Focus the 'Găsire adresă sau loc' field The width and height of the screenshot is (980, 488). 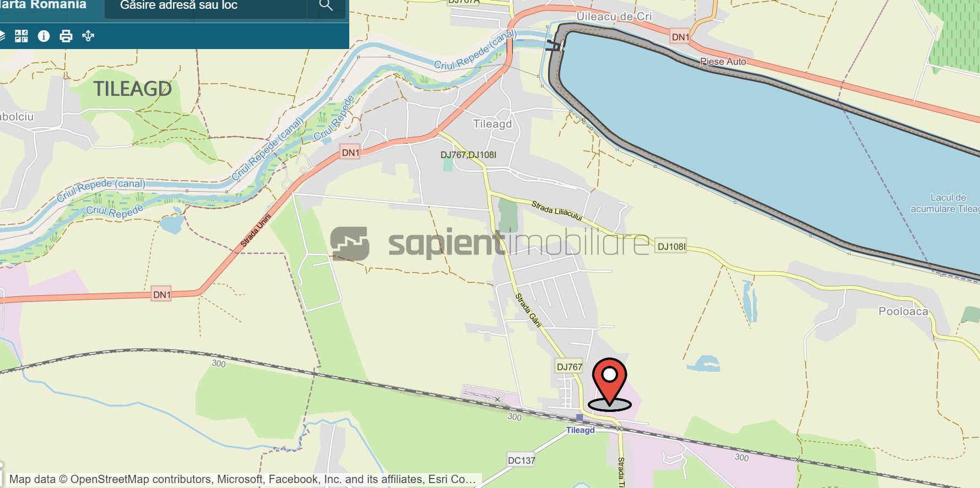coord(205,6)
